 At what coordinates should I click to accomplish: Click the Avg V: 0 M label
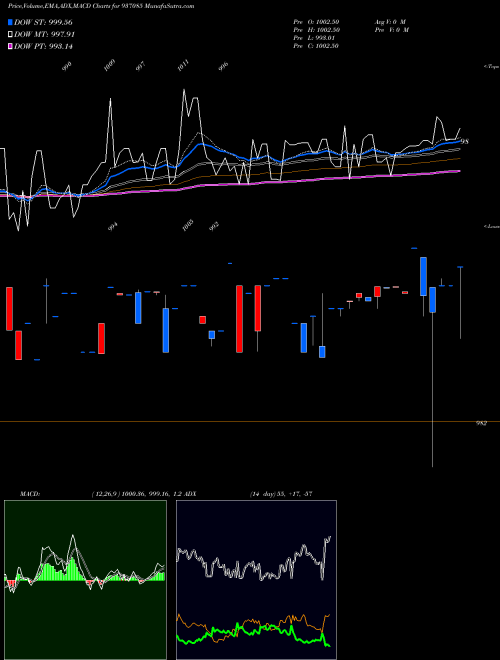390,21
